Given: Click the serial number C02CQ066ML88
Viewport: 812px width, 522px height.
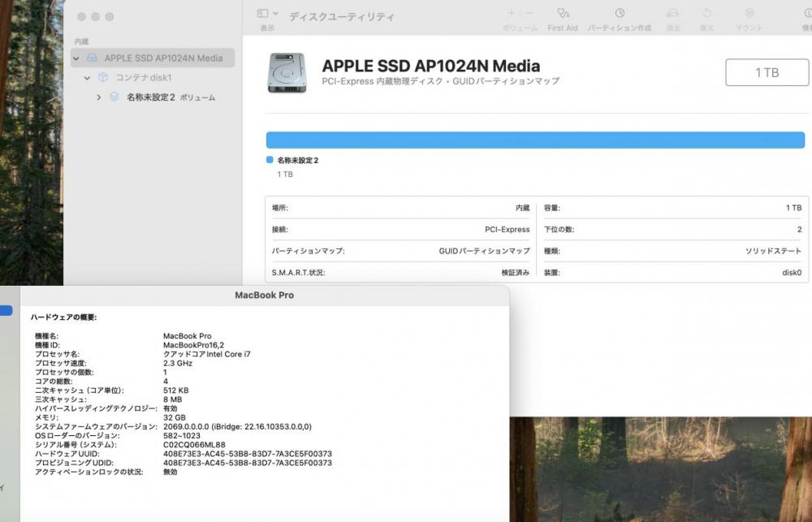Looking at the screenshot, I should 194,445.
